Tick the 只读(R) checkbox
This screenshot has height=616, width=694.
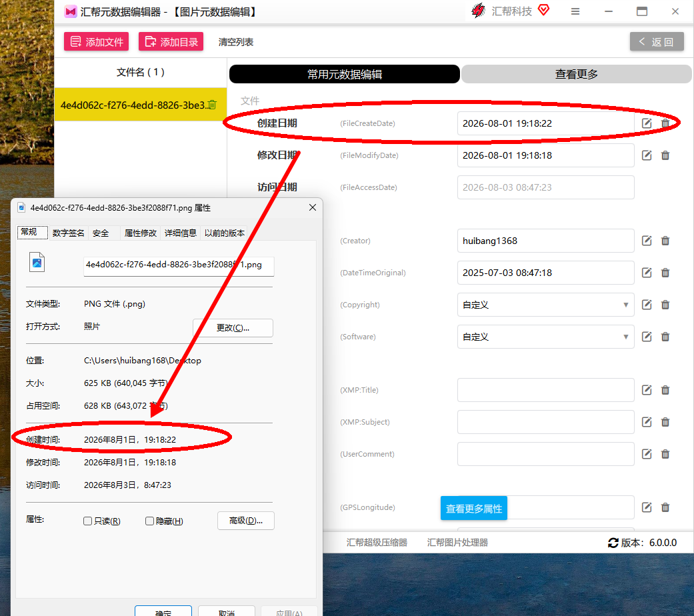87,521
